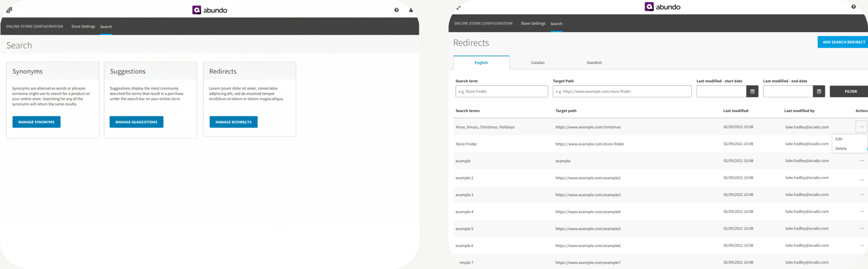Open Store Settings in Search window nav
This screenshot has height=269, width=868.
(x=83, y=27)
